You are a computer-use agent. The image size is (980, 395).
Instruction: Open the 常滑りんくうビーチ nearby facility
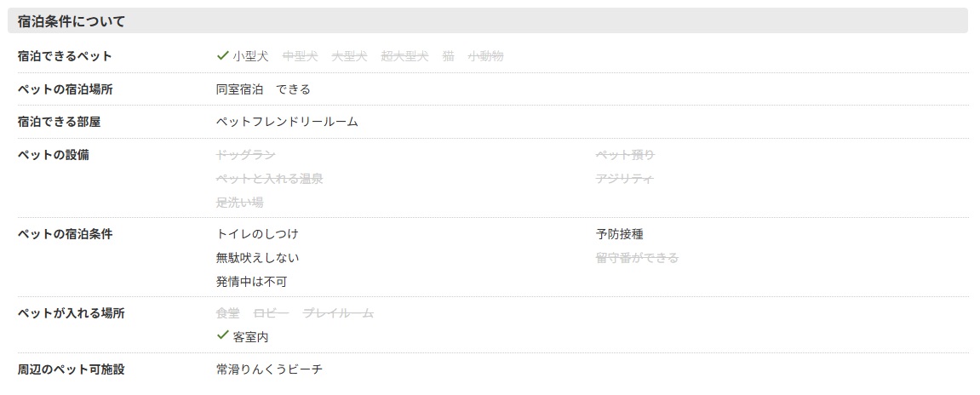click(x=269, y=369)
